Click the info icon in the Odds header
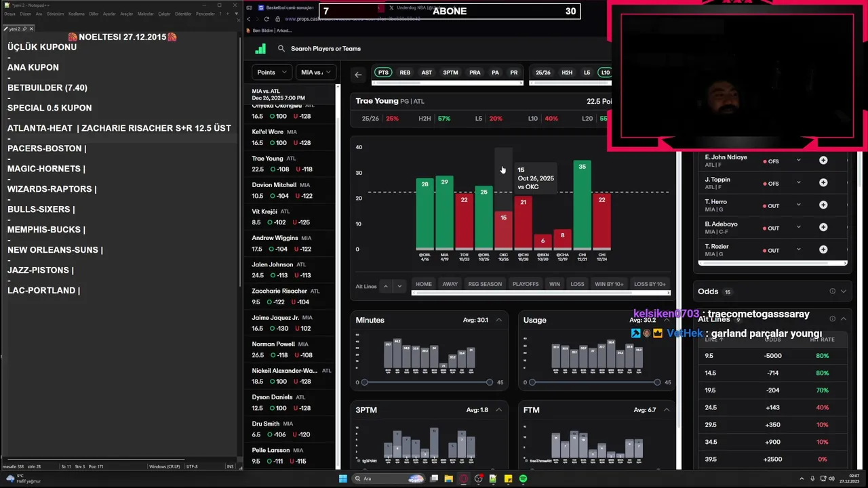The width and height of the screenshot is (868, 488). pyautogui.click(x=832, y=291)
